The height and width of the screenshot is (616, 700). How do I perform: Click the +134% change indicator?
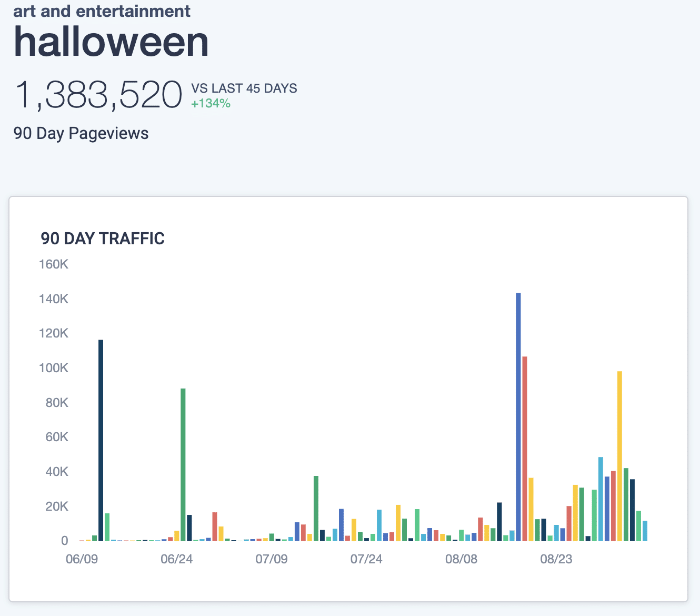point(211,103)
